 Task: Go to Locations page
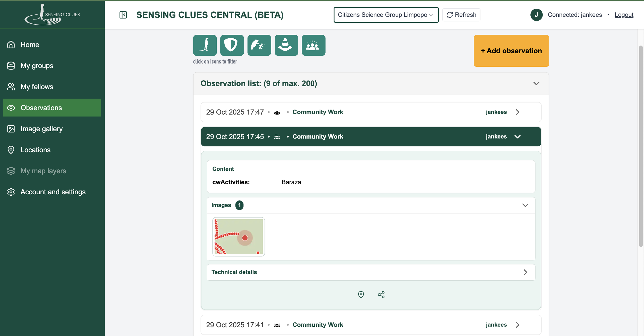35,150
